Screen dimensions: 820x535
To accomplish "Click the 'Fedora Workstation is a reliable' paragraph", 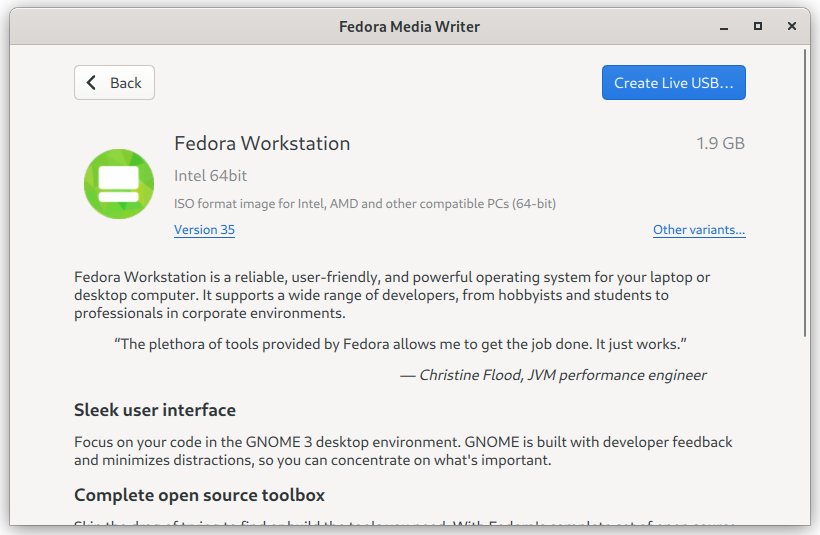I will click(392, 295).
